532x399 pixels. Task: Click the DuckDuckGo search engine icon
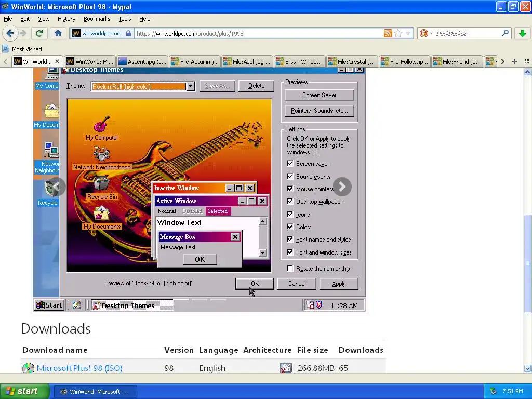coord(423,33)
